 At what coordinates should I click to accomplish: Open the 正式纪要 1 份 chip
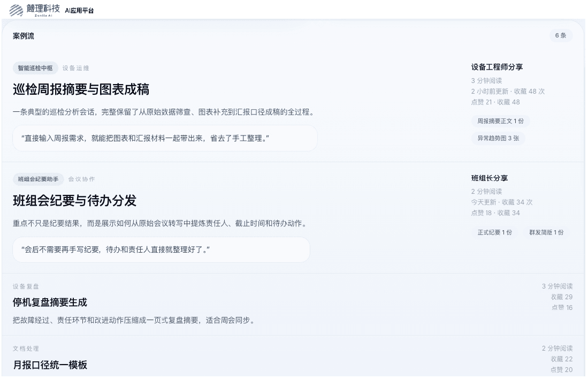494,232
